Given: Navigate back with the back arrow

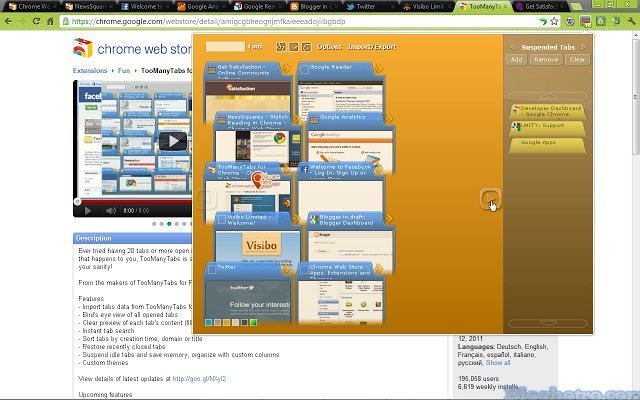Looking at the screenshot, I should pyautogui.click(x=8, y=21).
